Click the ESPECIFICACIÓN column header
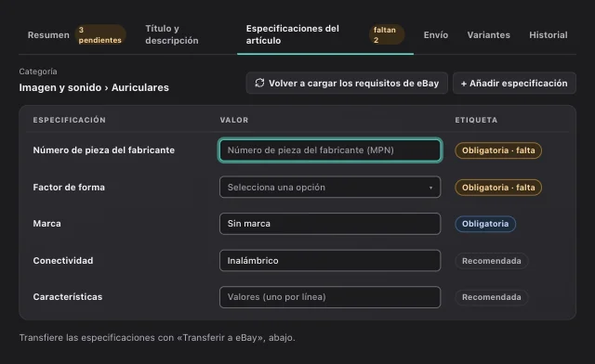The width and height of the screenshot is (595, 364). (x=69, y=120)
